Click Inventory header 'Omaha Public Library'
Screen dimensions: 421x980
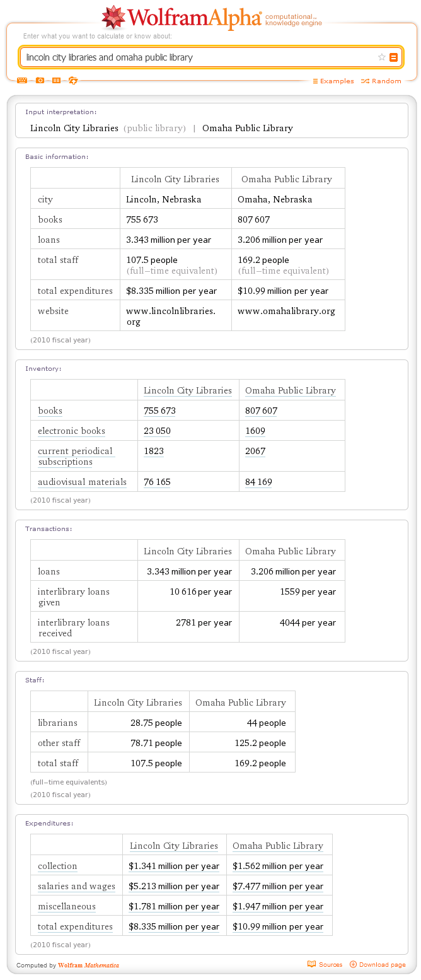point(291,390)
